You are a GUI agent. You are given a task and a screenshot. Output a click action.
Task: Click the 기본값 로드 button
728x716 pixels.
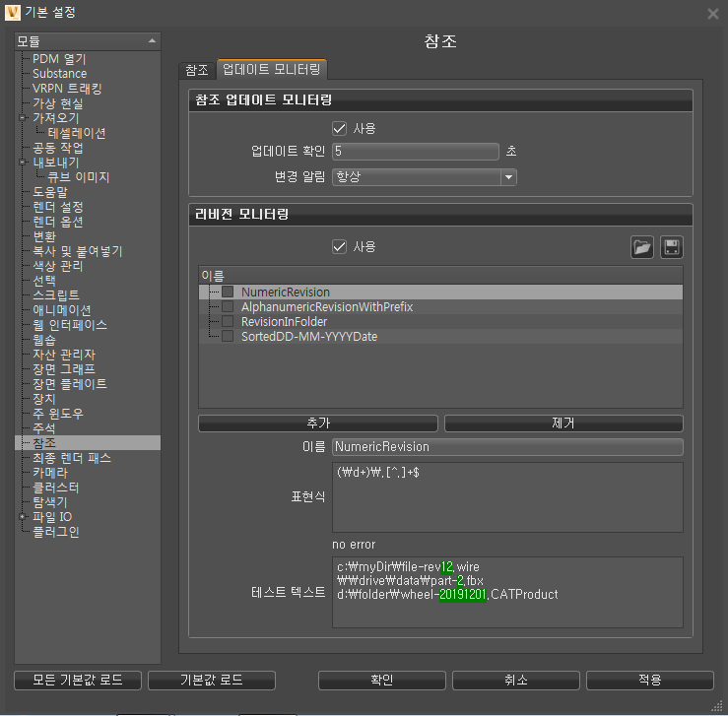pyautogui.click(x=212, y=681)
